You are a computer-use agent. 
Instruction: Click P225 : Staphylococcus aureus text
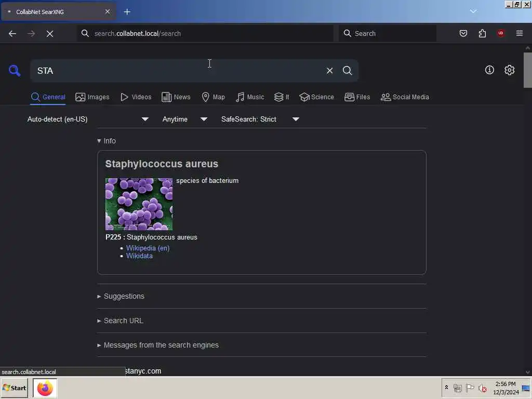tap(151, 237)
